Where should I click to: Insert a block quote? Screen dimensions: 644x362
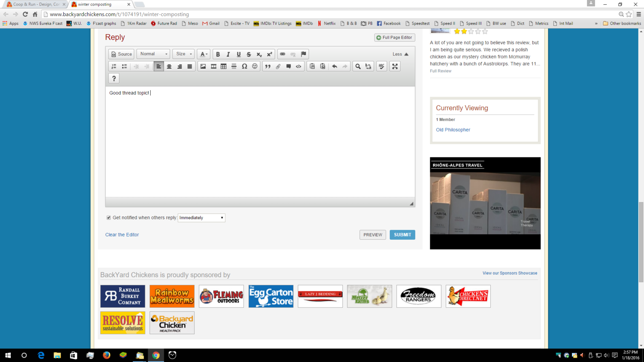(x=268, y=66)
